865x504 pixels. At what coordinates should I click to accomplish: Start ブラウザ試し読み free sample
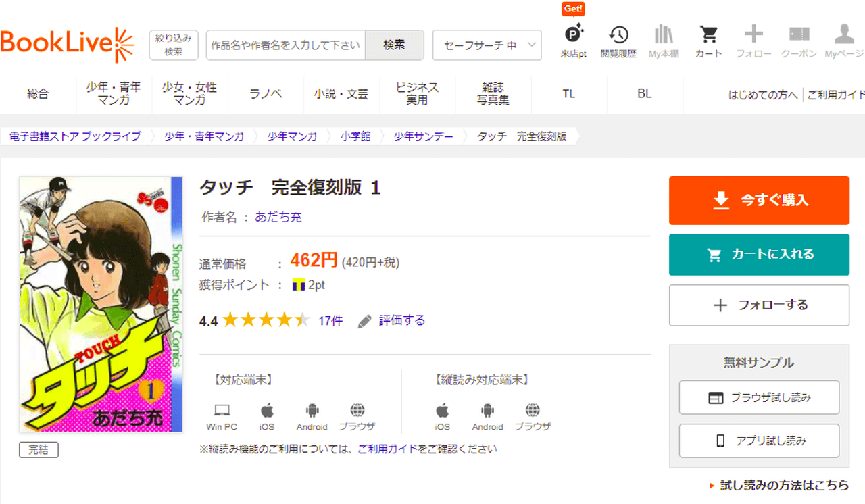(x=759, y=398)
